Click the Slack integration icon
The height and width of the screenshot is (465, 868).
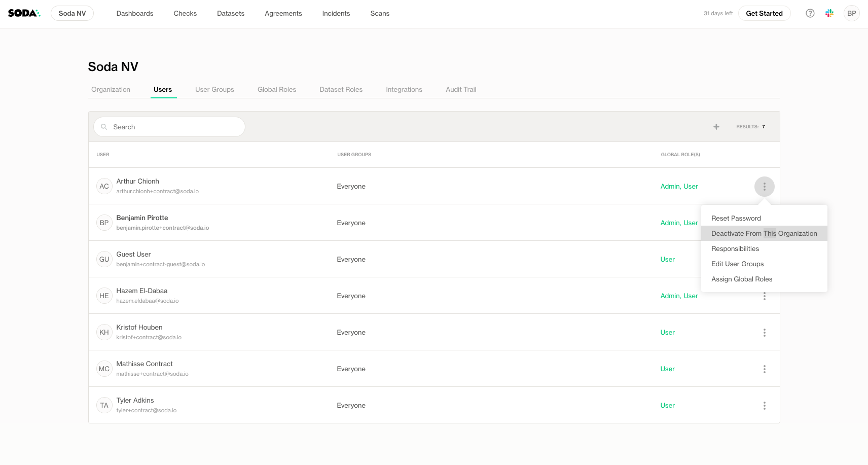(829, 13)
